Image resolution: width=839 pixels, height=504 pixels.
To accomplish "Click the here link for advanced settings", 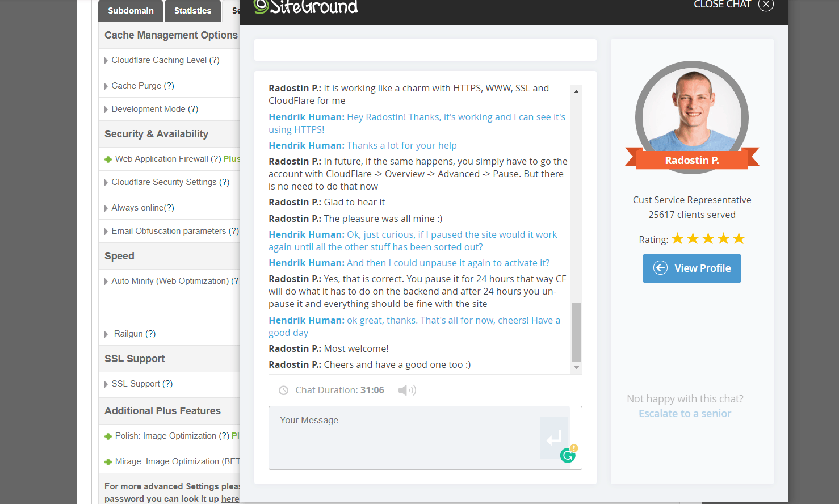I will [x=230, y=499].
